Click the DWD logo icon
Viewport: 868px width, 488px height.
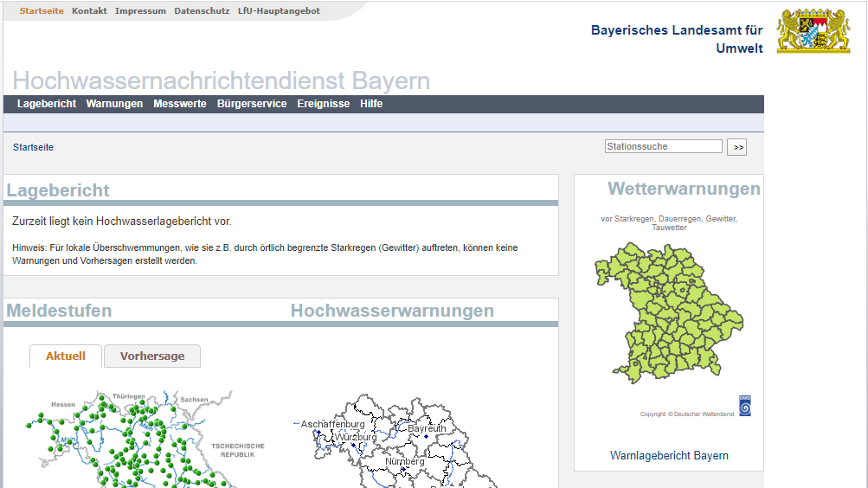pos(744,406)
